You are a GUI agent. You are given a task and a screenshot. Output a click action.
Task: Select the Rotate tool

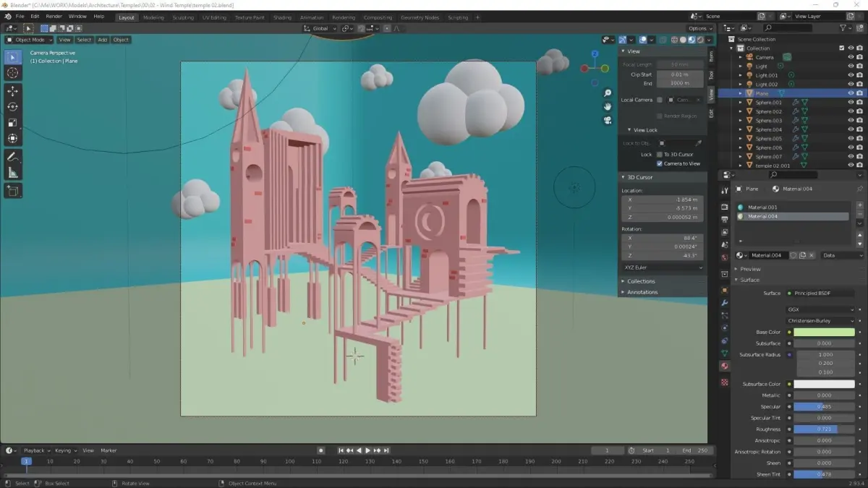click(13, 106)
